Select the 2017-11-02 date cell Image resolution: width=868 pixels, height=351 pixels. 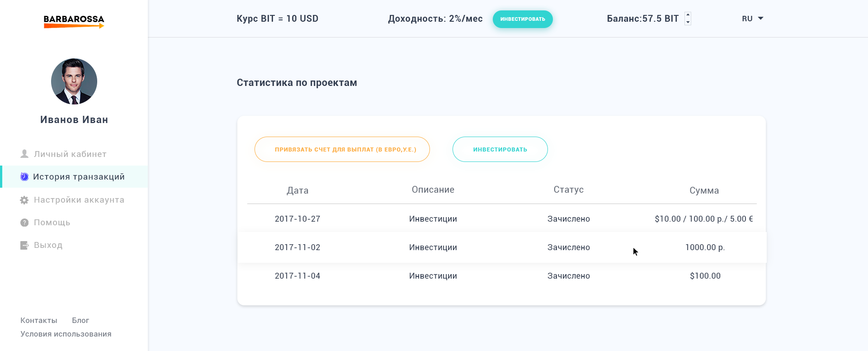(297, 247)
